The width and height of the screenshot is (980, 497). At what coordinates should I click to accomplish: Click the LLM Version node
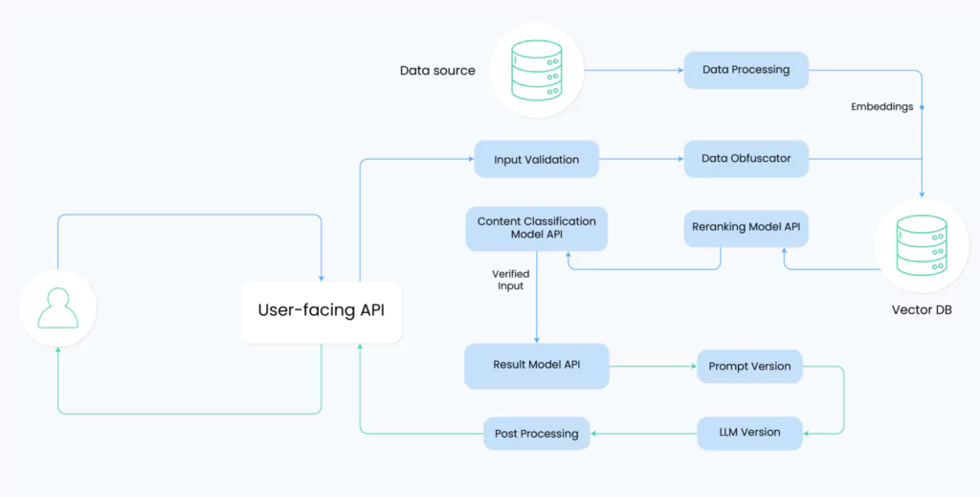749,433
